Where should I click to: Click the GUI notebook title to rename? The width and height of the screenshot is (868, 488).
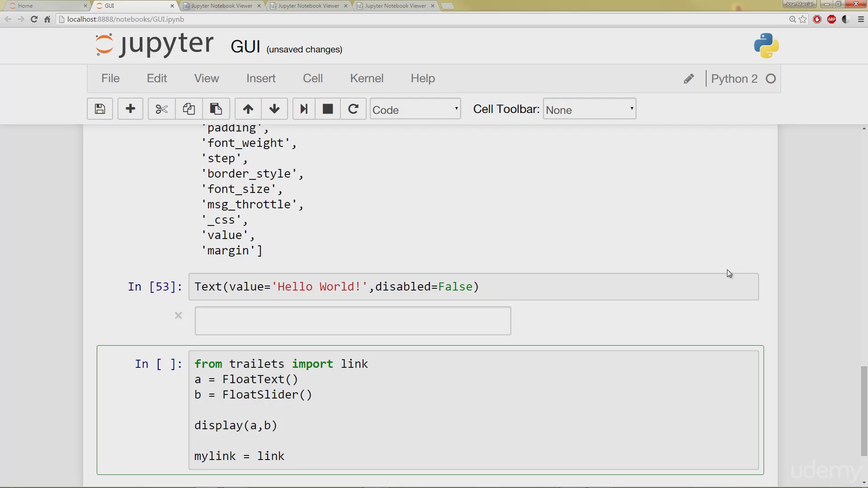[245, 47]
